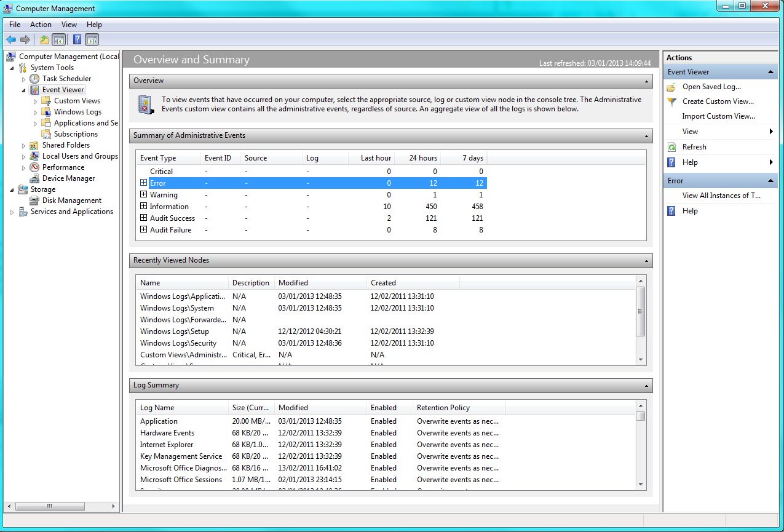The width and height of the screenshot is (784, 532).
Task: Collapse the Overview section
Action: [x=647, y=81]
